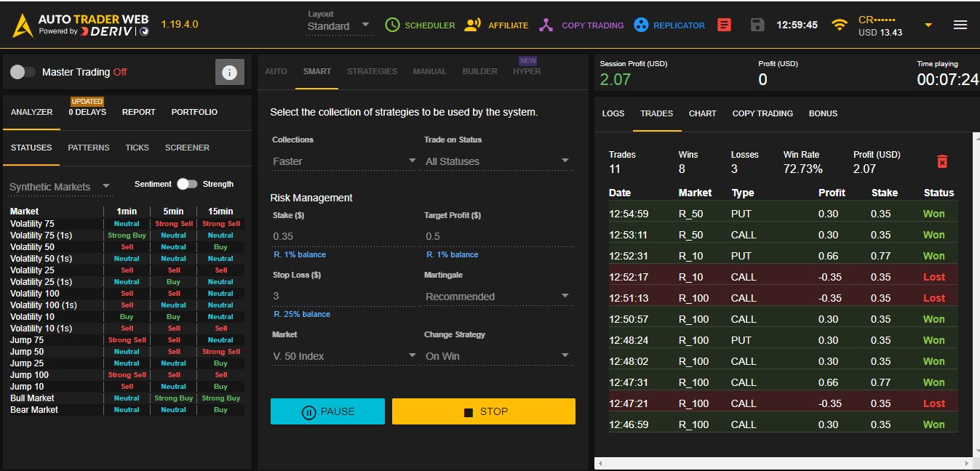
Task: Select the ANALYZER tab
Action: pyautogui.click(x=31, y=112)
